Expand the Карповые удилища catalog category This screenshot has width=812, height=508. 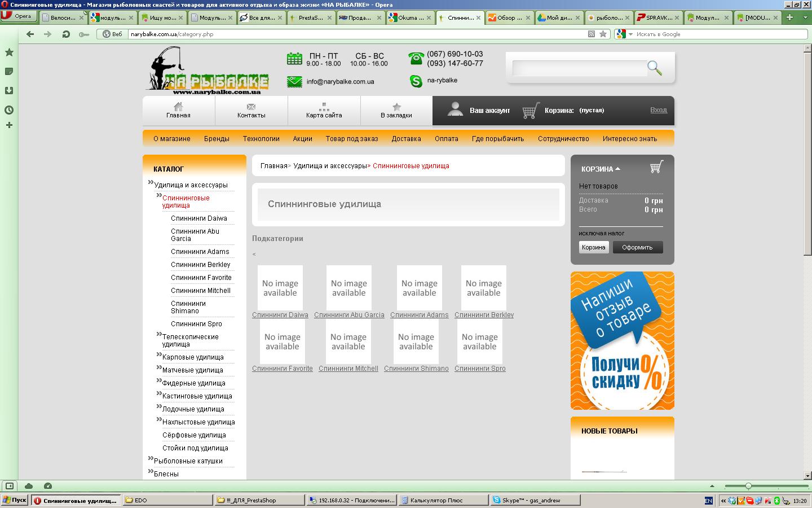click(159, 355)
